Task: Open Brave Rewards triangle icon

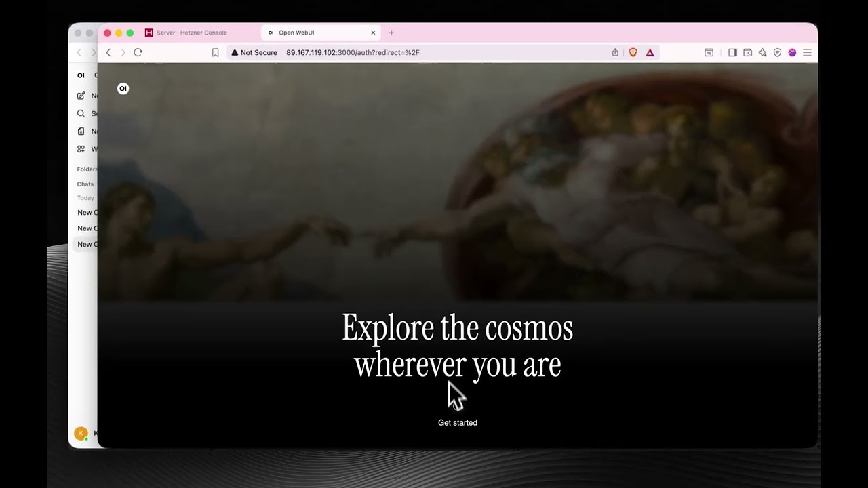Action: 650,52
